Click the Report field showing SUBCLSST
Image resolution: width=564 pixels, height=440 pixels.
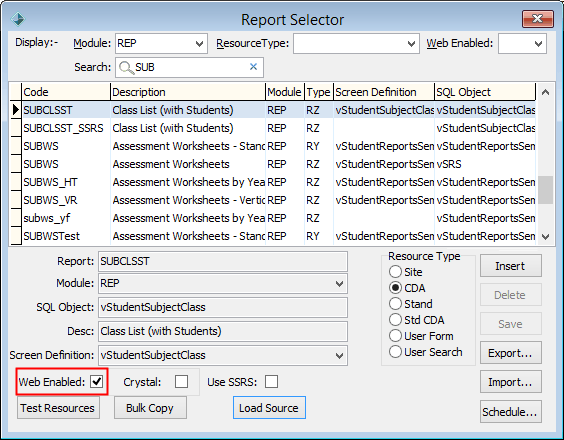223,261
